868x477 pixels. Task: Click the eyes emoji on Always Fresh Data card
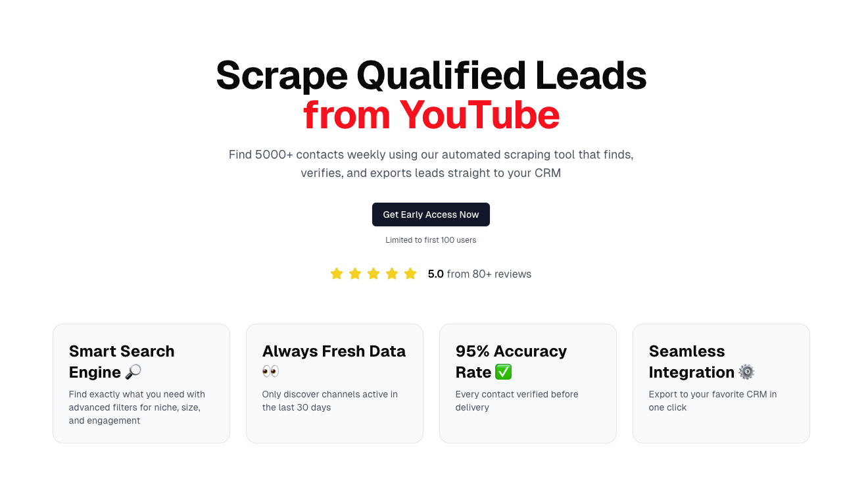269,370
